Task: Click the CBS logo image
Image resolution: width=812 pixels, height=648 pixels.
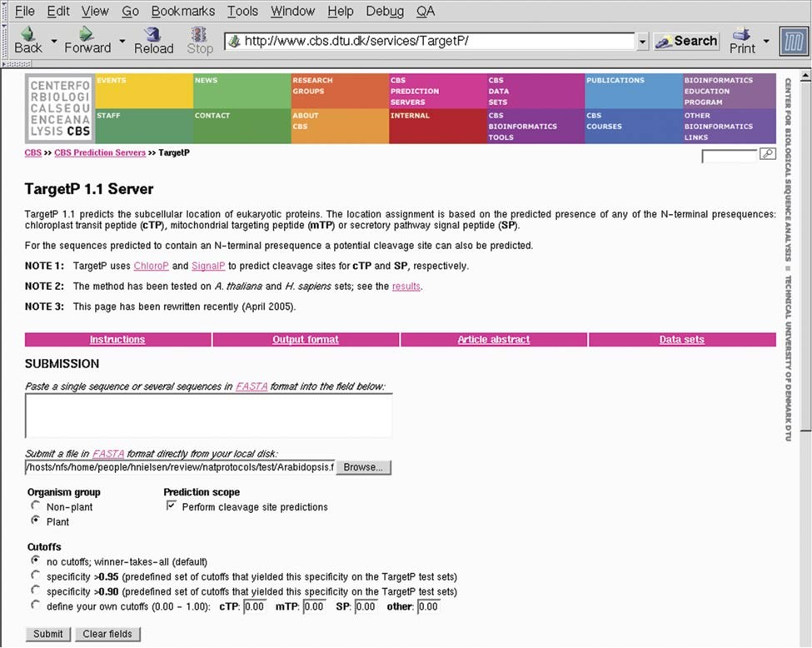Action: pyautogui.click(x=60, y=108)
